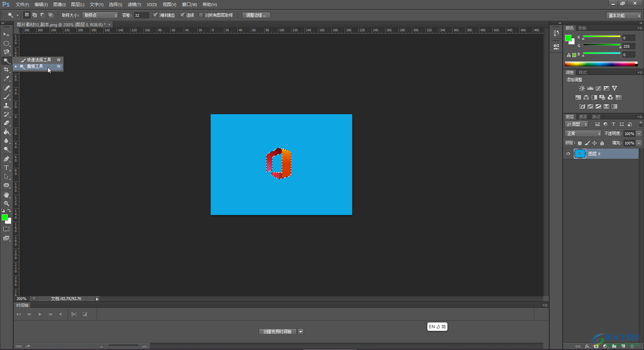Select the Paint Bucket tool

6,132
